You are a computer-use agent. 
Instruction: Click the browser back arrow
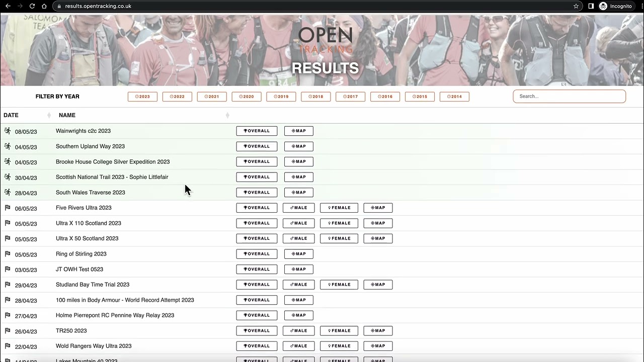[8, 6]
